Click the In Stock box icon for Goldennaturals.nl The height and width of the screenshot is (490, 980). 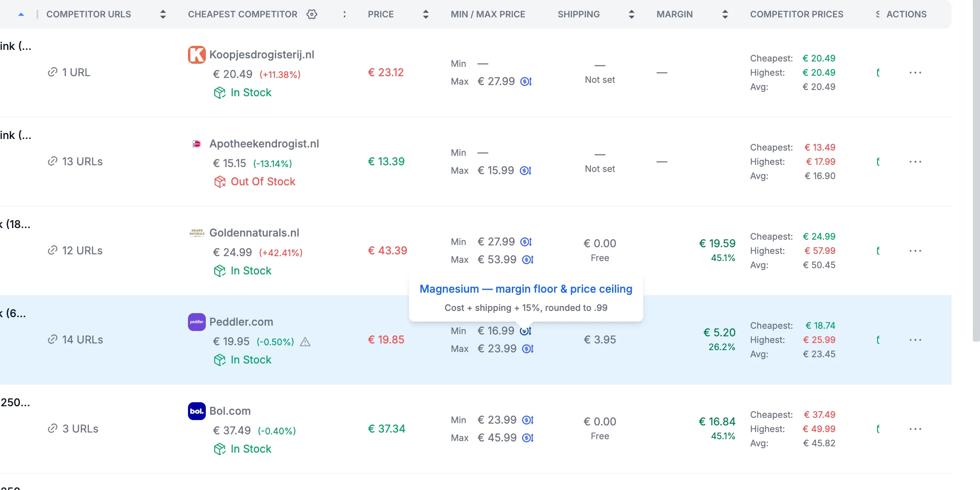click(x=220, y=271)
